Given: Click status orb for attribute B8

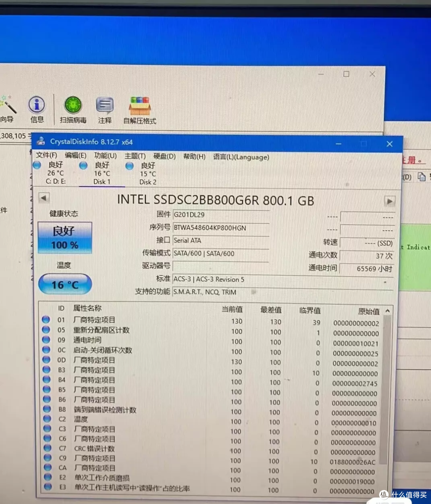Looking at the screenshot, I should pos(47,409).
